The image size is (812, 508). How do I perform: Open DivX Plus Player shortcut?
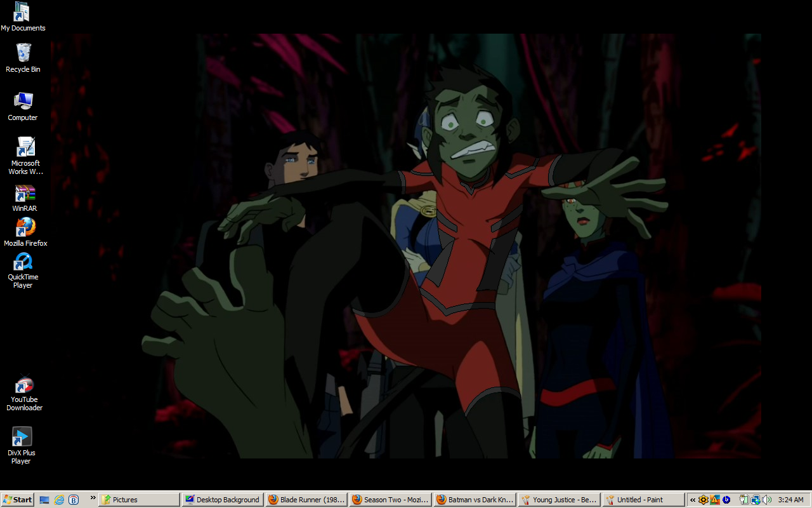[22, 438]
